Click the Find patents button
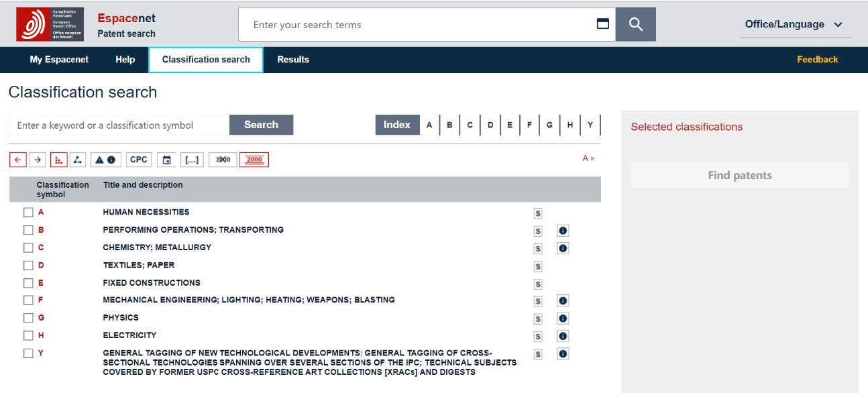Viewport: 868px width, 393px height. (740, 176)
